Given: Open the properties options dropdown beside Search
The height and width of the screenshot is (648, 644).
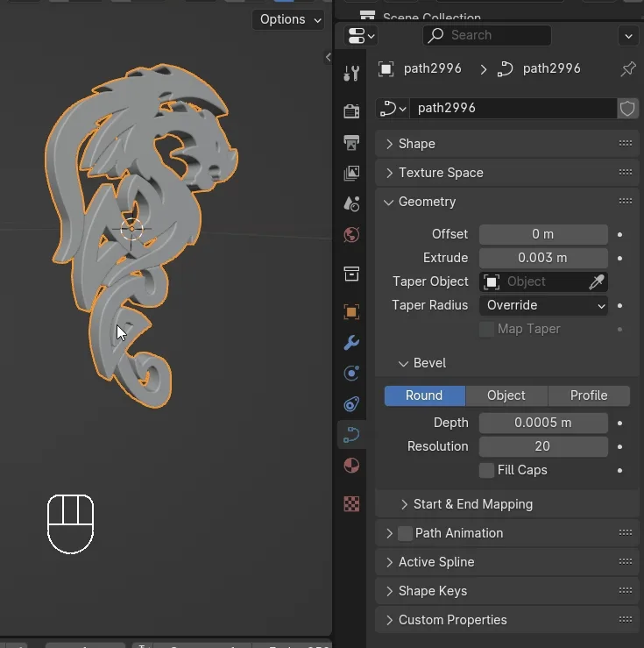Looking at the screenshot, I should [629, 36].
